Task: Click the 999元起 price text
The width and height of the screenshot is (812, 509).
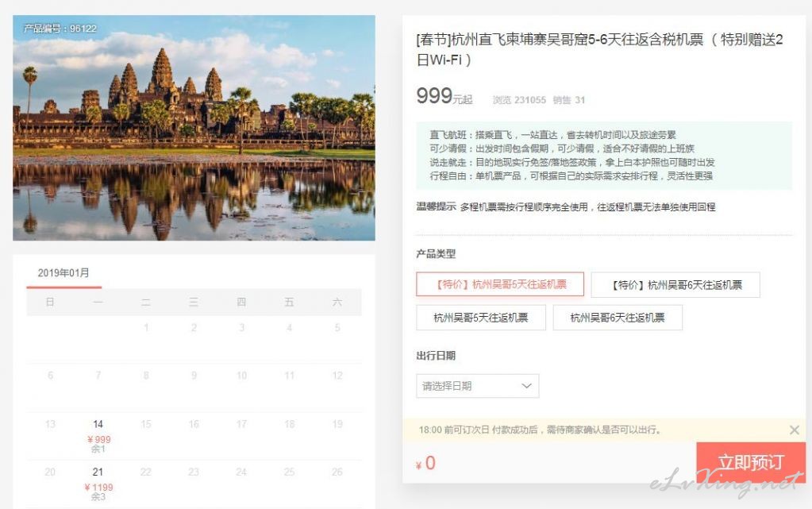Action: [x=444, y=96]
